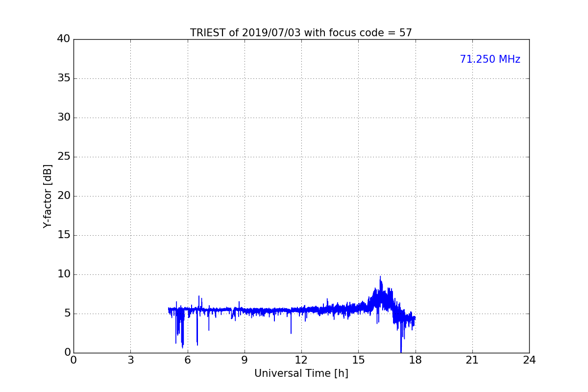This screenshot has width=588, height=392.
Task: Click the blue "71.250 MHz" frequency label
Action: (490, 59)
